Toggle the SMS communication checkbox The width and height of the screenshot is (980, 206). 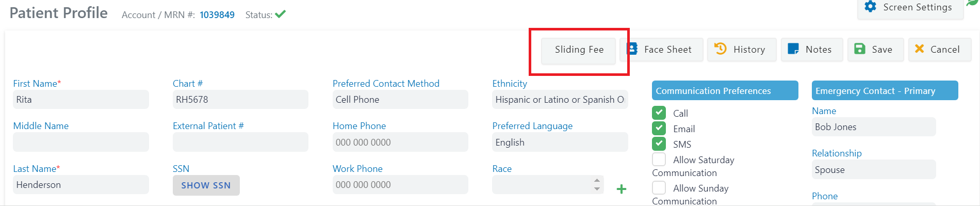pos(659,144)
